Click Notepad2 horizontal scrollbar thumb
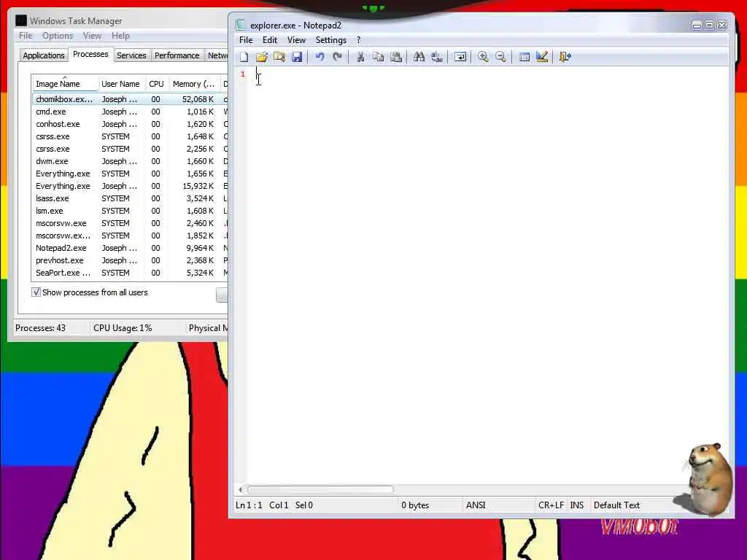747x560 pixels. [321, 489]
